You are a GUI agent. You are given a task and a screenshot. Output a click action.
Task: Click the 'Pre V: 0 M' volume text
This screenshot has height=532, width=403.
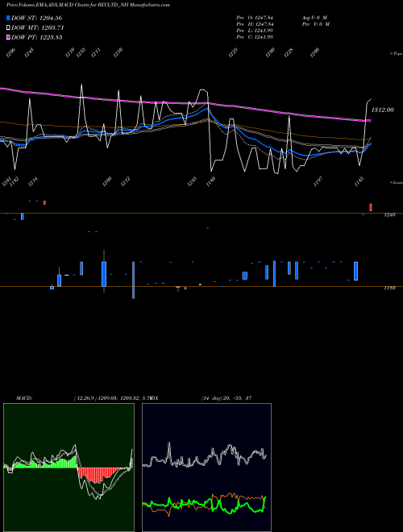[x=316, y=24]
